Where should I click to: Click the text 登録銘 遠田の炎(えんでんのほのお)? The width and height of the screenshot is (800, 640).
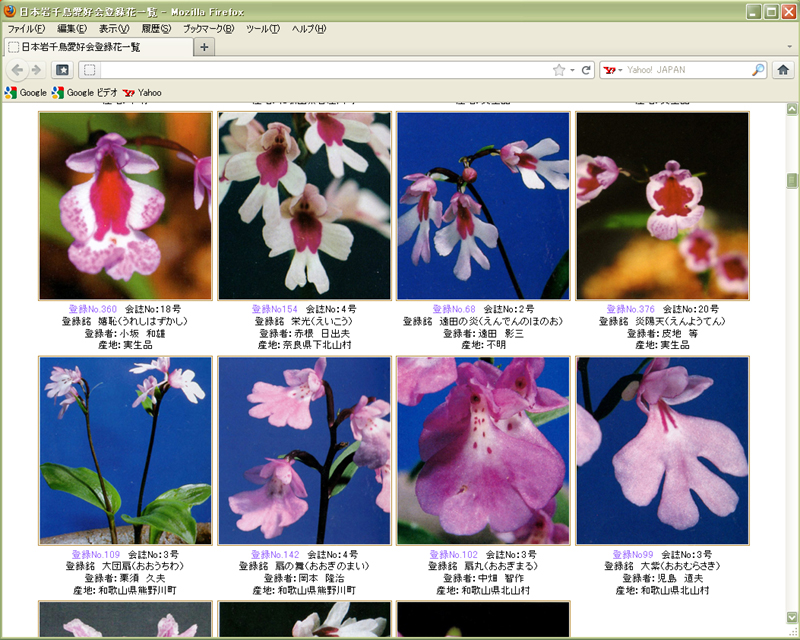pos(483,321)
